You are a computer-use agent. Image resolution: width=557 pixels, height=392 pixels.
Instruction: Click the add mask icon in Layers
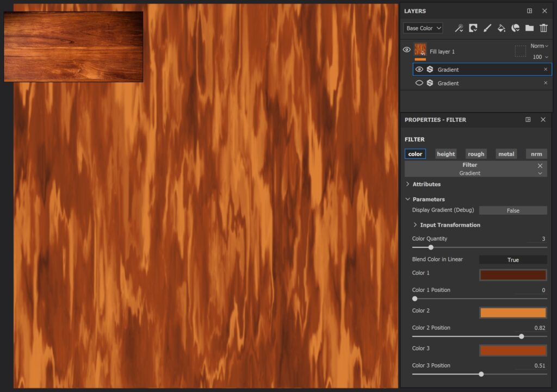[x=473, y=28]
